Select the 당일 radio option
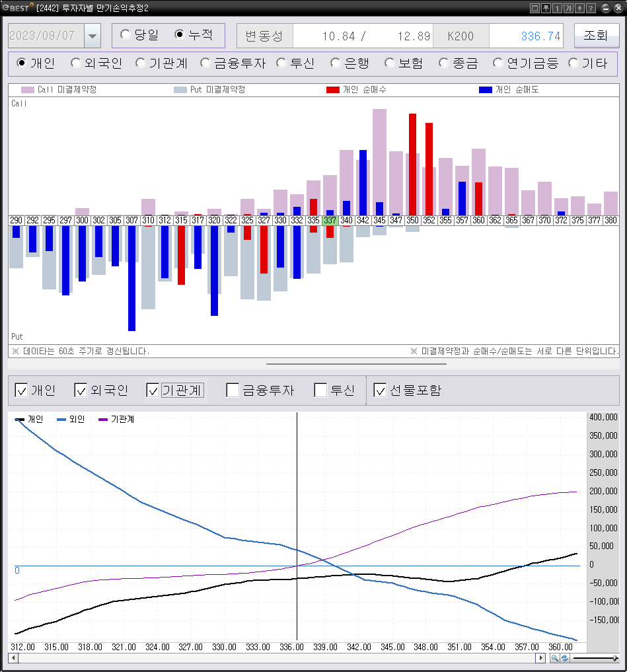 [125, 34]
